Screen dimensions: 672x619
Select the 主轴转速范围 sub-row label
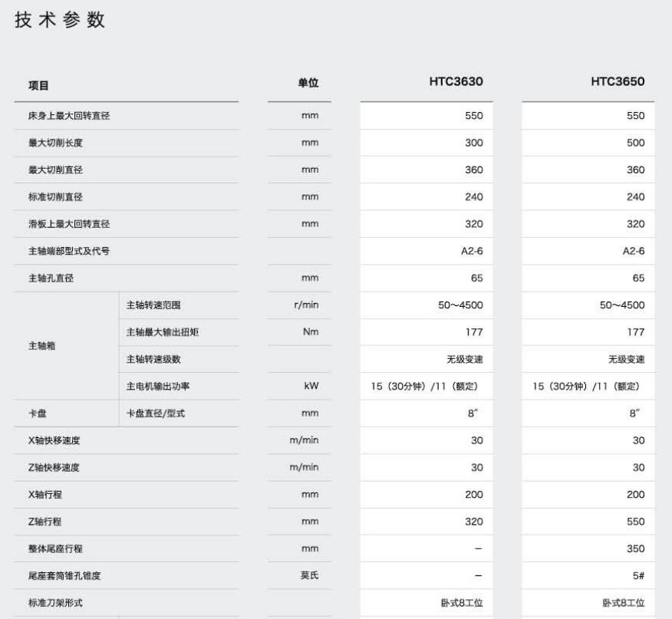tap(153, 305)
